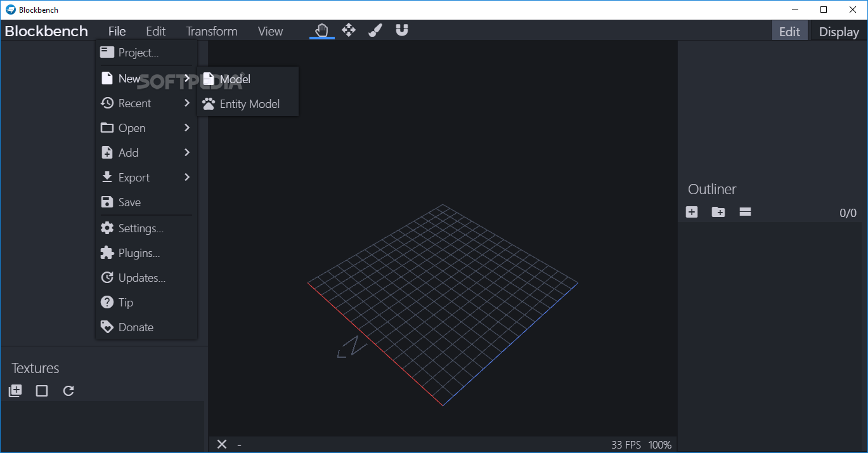The width and height of the screenshot is (868, 453).
Task: Click Donate in the File menu
Action: 146,327
